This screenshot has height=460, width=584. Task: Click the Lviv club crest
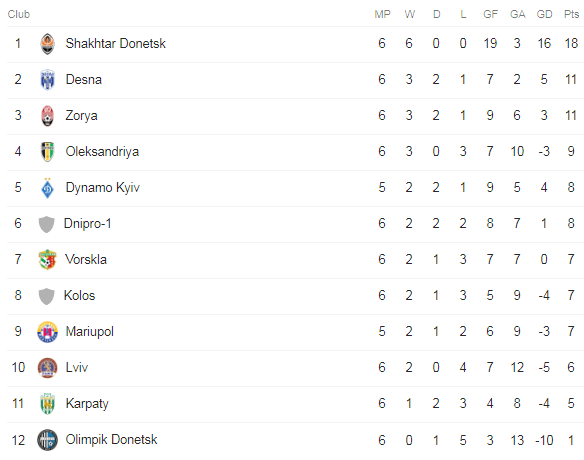[47, 368]
